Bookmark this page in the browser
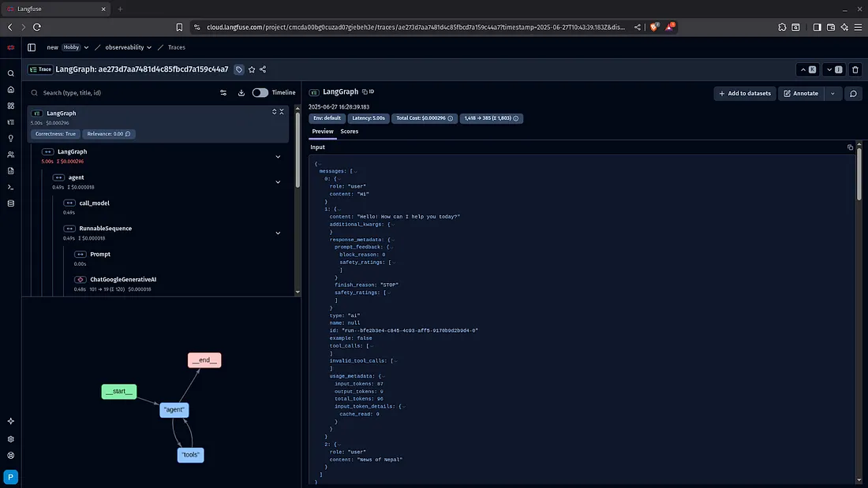This screenshot has height=488, width=868. click(179, 27)
